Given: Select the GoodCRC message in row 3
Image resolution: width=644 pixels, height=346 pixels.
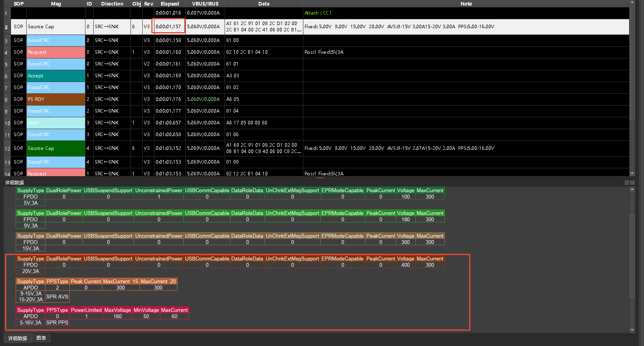Looking at the screenshot, I should pyautogui.click(x=56, y=40).
